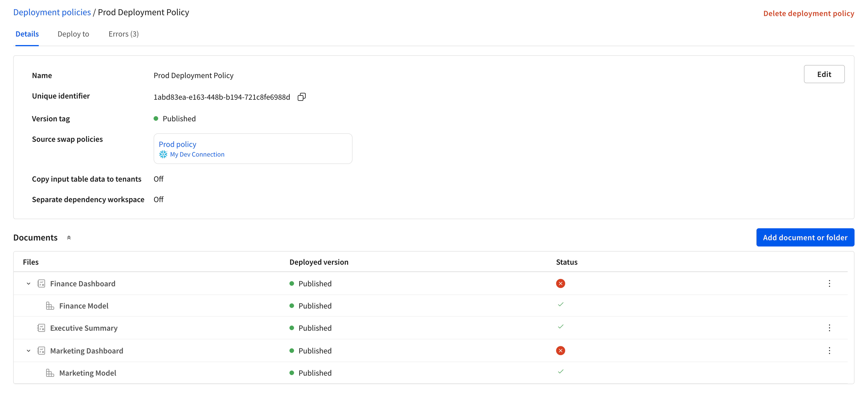
Task: Click the unique identifier value text
Action: (x=222, y=97)
